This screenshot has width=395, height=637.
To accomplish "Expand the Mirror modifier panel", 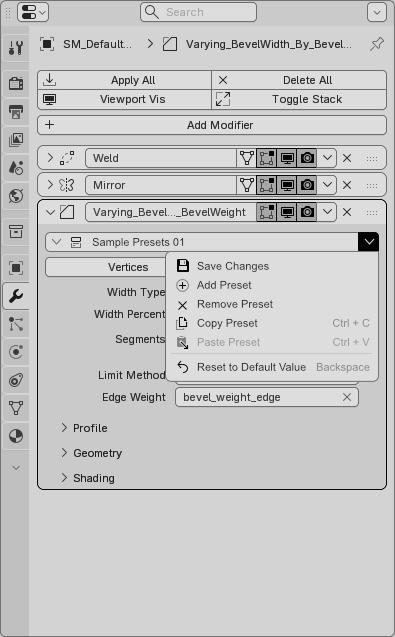I will tap(50, 185).
